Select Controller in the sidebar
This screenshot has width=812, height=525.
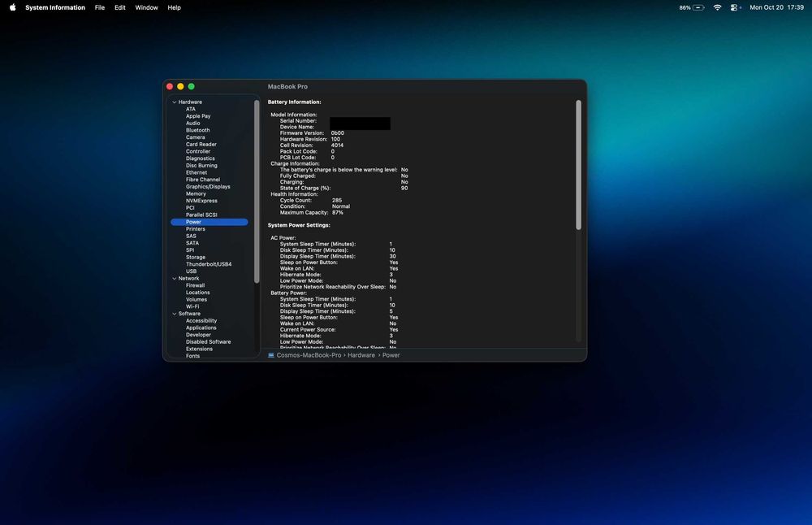198,151
